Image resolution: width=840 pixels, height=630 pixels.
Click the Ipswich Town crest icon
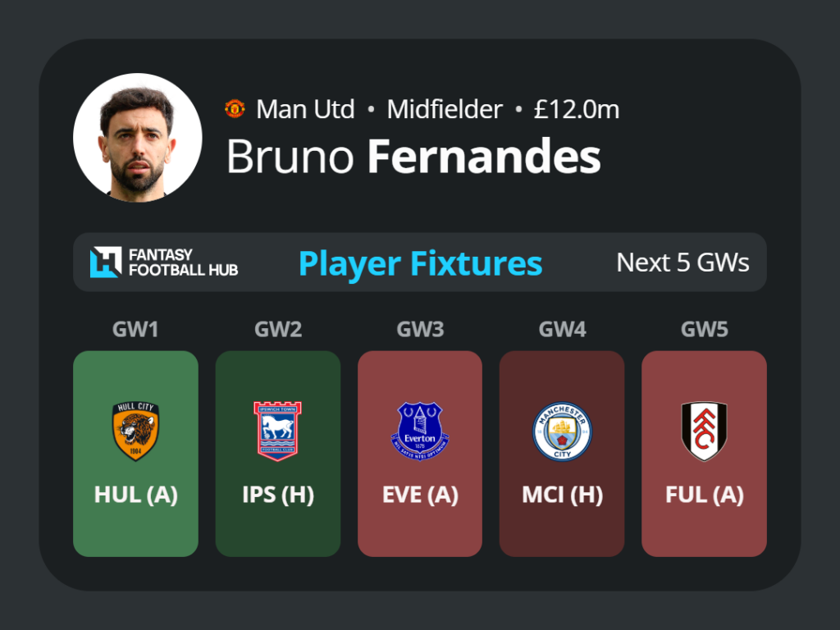tap(277, 431)
